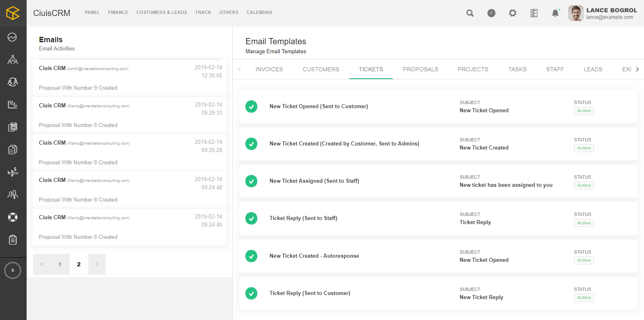Open the CALENDAR menu
The width and height of the screenshot is (644, 320).
[x=259, y=13]
